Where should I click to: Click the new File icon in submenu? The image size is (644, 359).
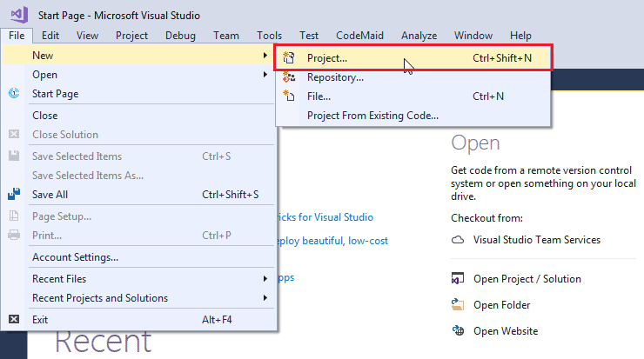click(x=290, y=96)
